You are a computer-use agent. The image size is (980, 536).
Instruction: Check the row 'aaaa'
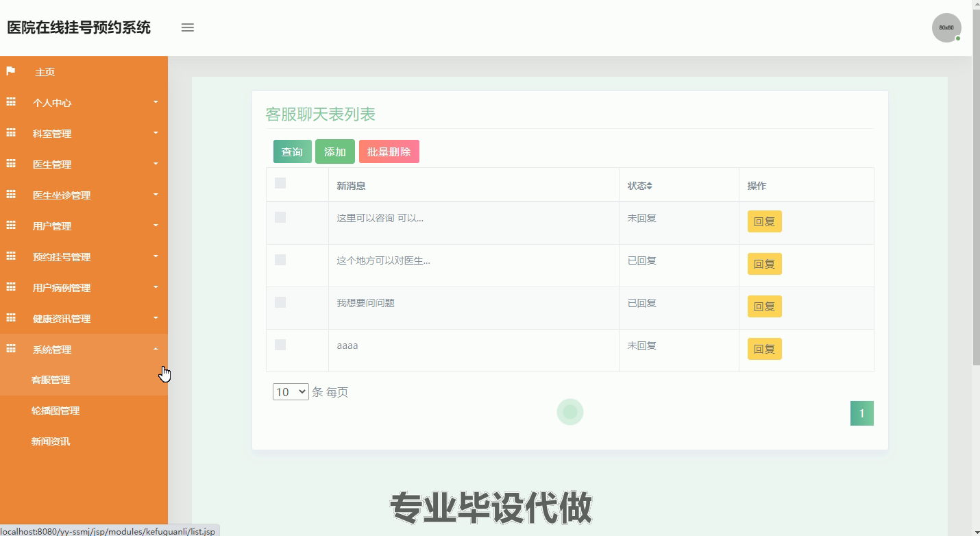pos(280,345)
